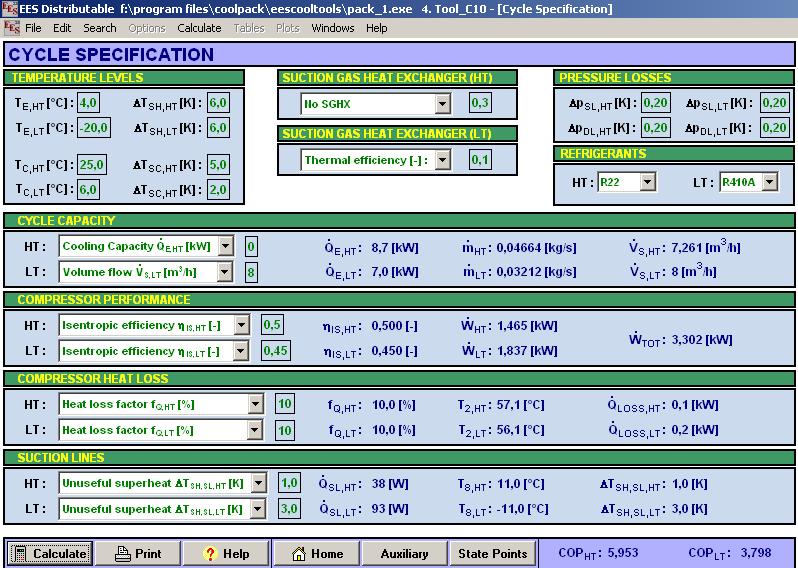The height and width of the screenshot is (568, 798).
Task: Expand the Thermal efficiency dropdown for LT SGHX
Action: pyautogui.click(x=443, y=160)
